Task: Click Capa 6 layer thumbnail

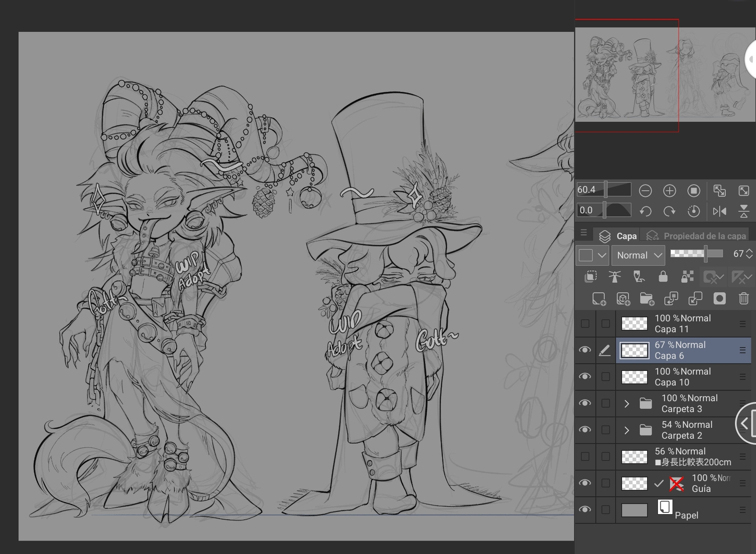Action: click(634, 350)
